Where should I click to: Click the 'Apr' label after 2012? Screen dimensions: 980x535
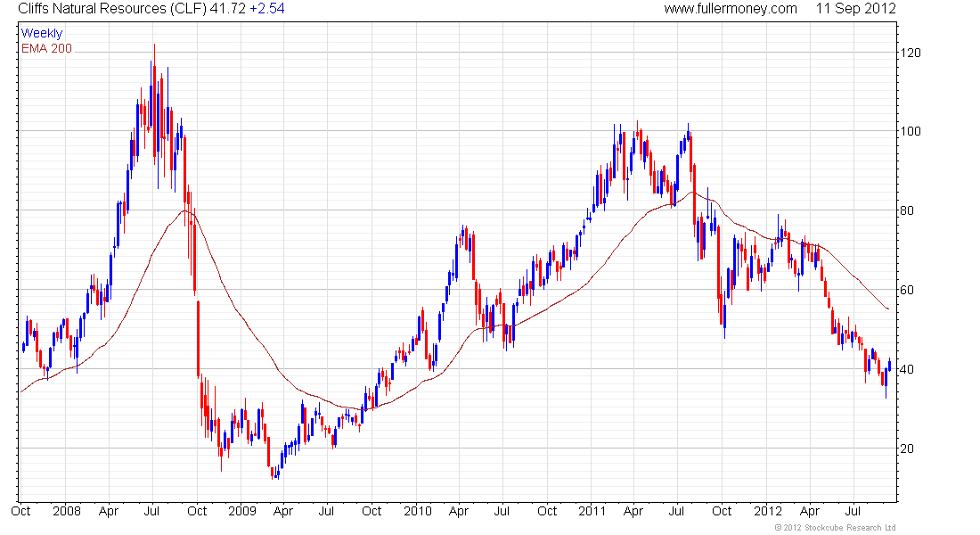point(809,511)
